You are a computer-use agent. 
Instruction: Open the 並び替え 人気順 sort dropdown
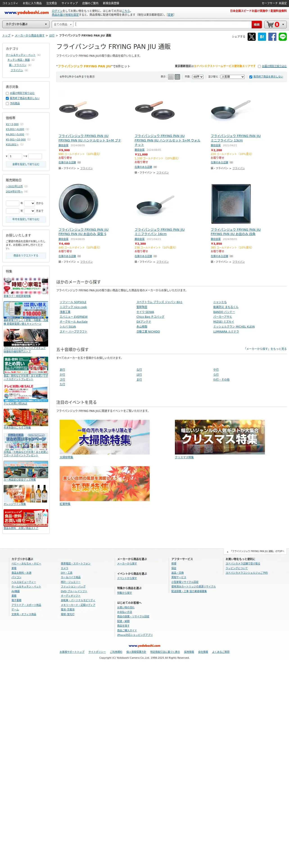pyautogui.click(x=233, y=77)
